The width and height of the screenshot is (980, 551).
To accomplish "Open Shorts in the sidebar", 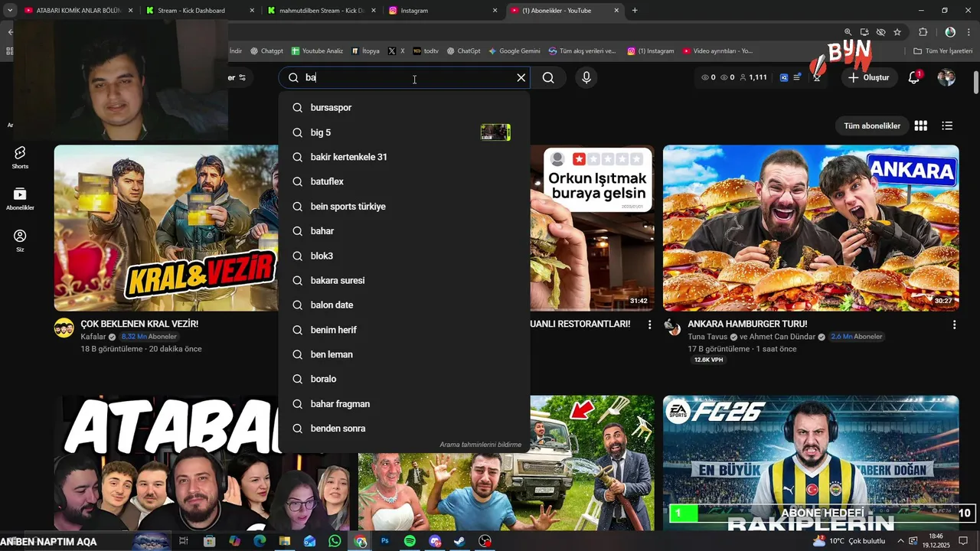I will (x=20, y=158).
